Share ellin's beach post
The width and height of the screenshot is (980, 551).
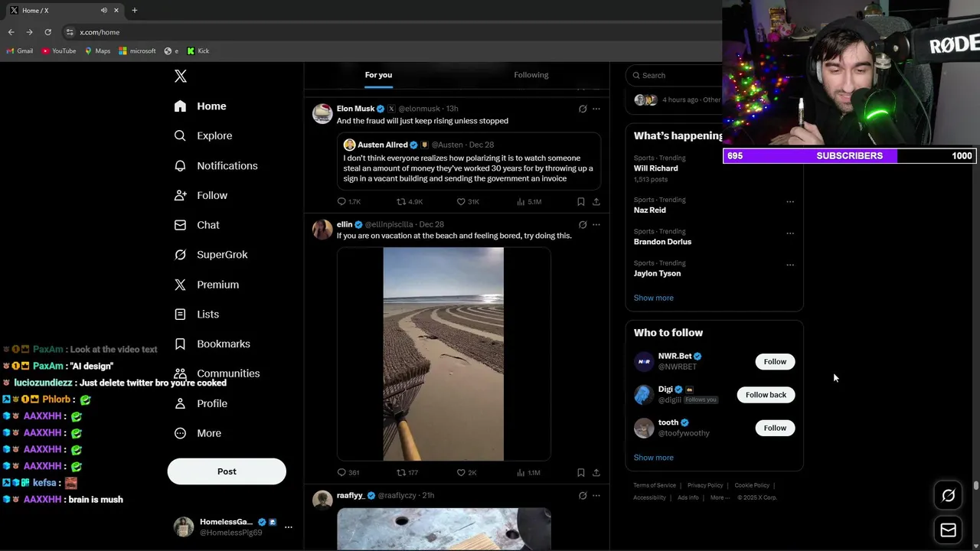pos(596,472)
